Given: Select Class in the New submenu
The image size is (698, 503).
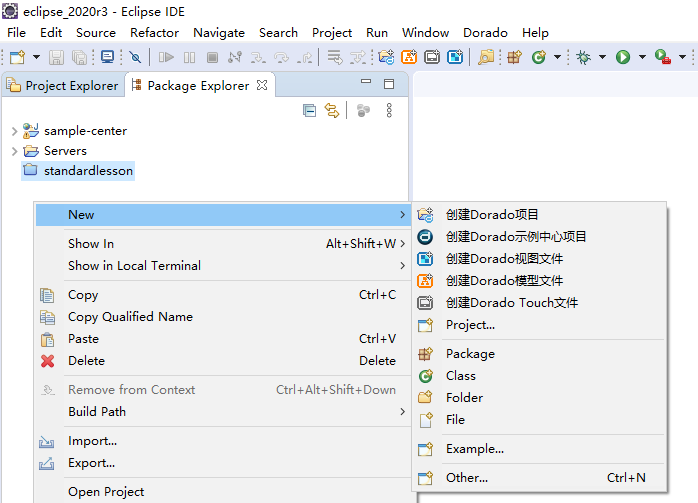Looking at the screenshot, I should [x=539, y=376].
